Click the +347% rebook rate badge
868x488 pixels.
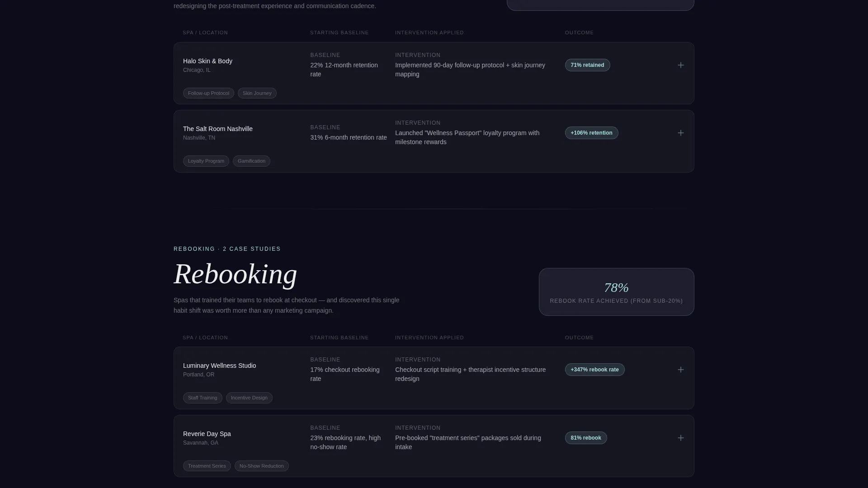pyautogui.click(x=594, y=370)
